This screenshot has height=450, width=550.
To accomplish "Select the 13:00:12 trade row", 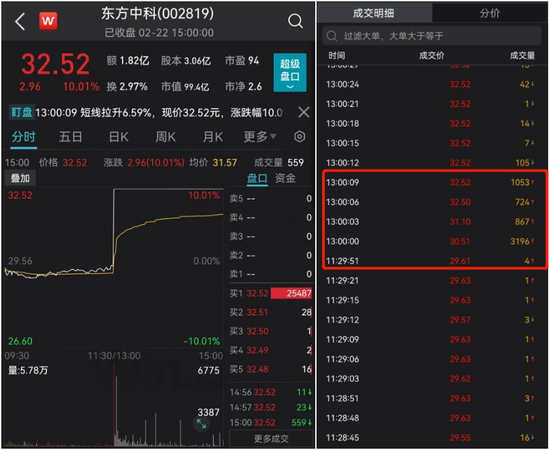I will pyautogui.click(x=432, y=163).
